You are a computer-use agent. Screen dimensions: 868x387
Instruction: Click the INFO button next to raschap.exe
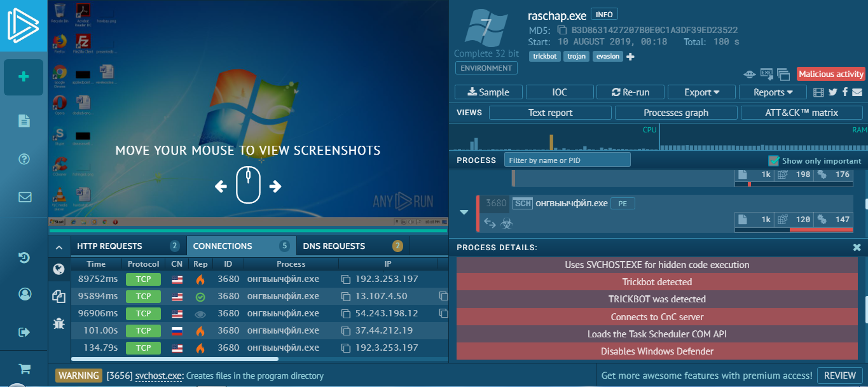click(604, 14)
